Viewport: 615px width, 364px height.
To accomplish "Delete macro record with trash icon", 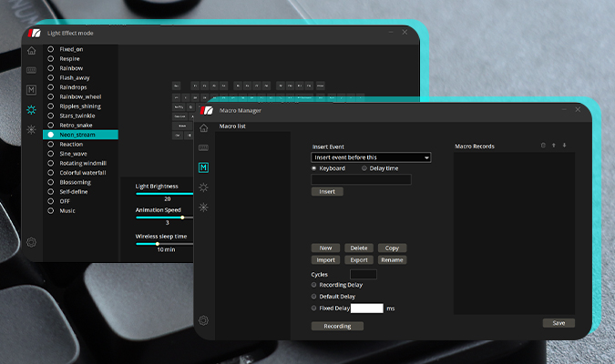I will 543,145.
